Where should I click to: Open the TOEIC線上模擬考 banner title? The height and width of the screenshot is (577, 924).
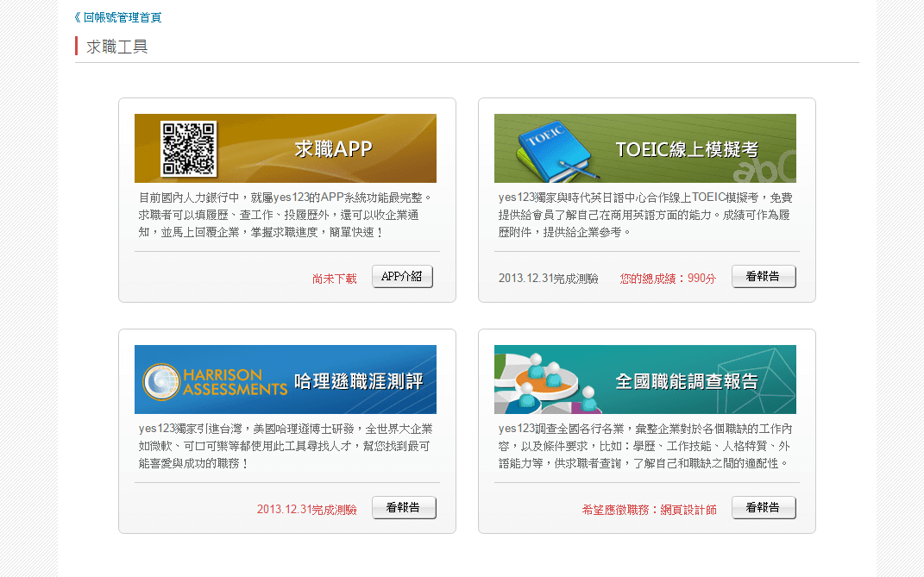(687, 149)
